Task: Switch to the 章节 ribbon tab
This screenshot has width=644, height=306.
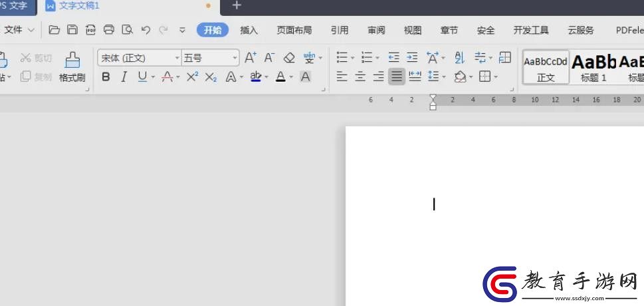Action: click(x=449, y=30)
